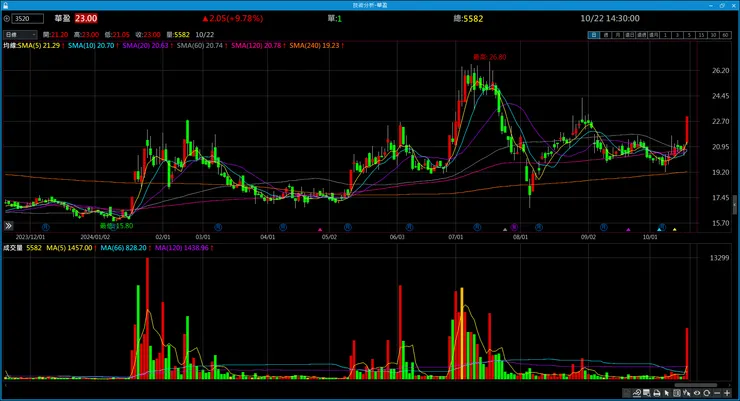Click the Y-axis cursor tool icon
This screenshot has width=740, height=401.
coord(687,393)
